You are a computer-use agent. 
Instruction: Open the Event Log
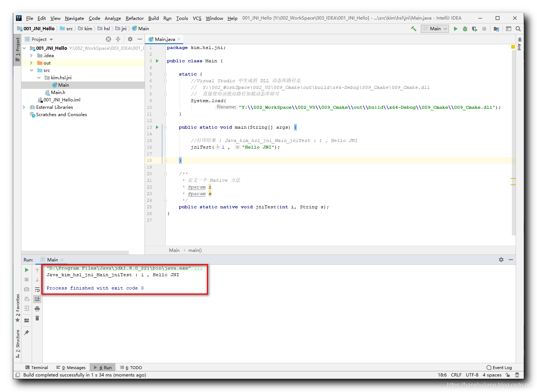499,368
